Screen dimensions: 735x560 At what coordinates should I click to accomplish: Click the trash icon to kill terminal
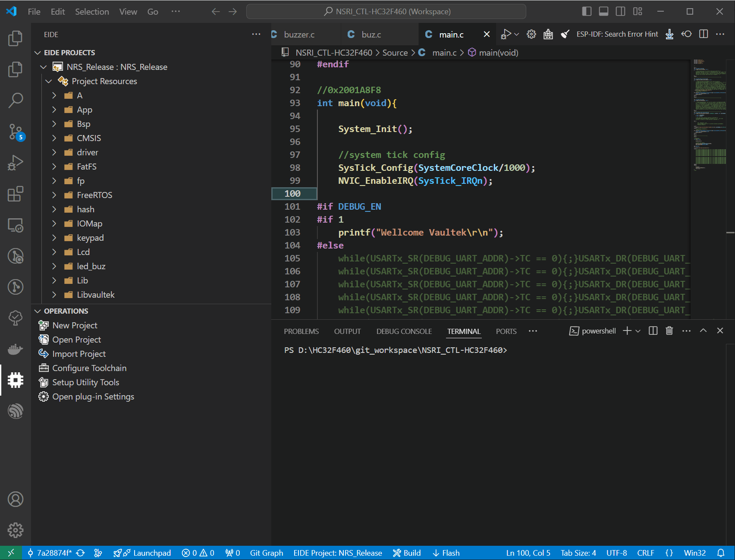click(x=669, y=331)
